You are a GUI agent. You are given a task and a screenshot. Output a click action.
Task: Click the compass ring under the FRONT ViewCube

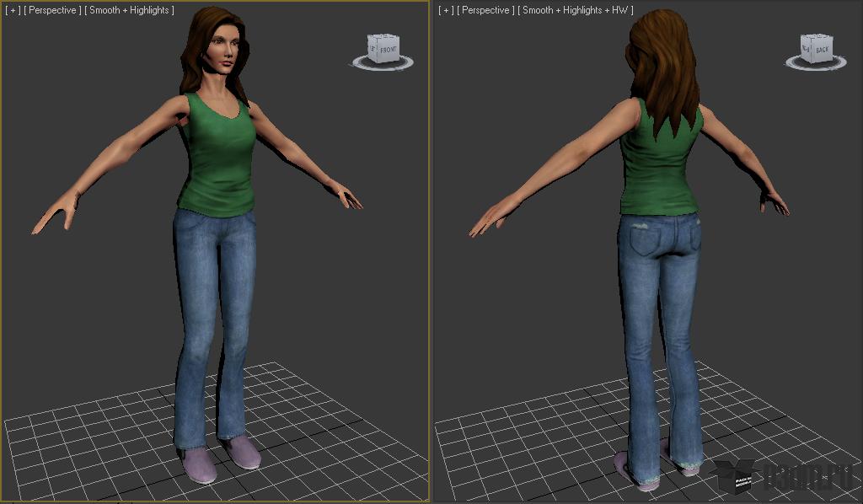point(383,66)
